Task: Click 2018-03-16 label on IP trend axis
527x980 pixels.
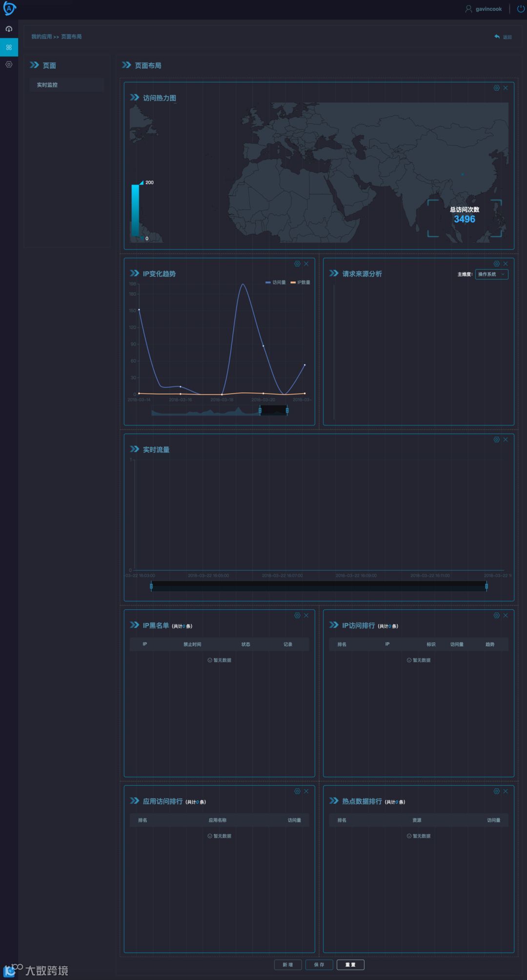Action: pyautogui.click(x=181, y=399)
